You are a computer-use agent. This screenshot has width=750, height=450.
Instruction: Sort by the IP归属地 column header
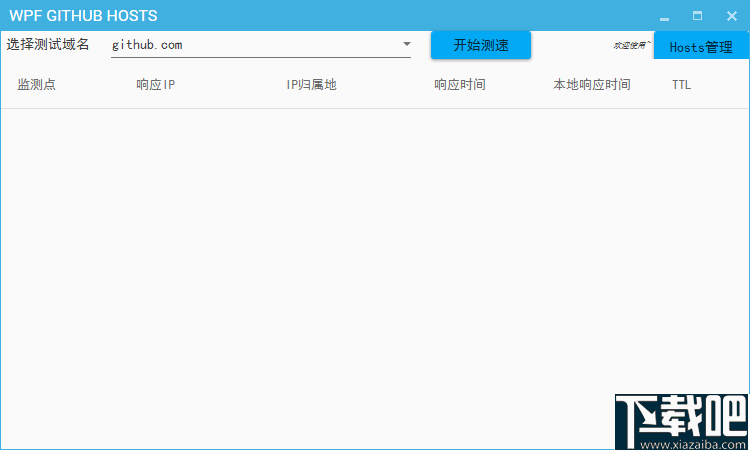point(311,85)
